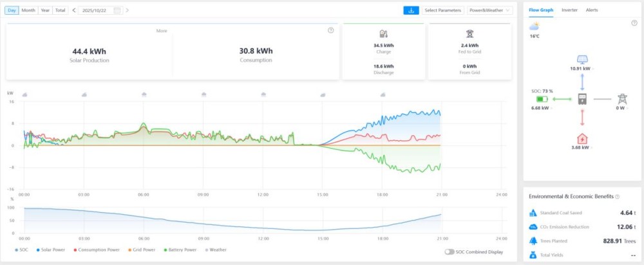Screen dimensions: 644x265
Task: Click the inverter icon in flow graph center
Action: click(x=582, y=98)
